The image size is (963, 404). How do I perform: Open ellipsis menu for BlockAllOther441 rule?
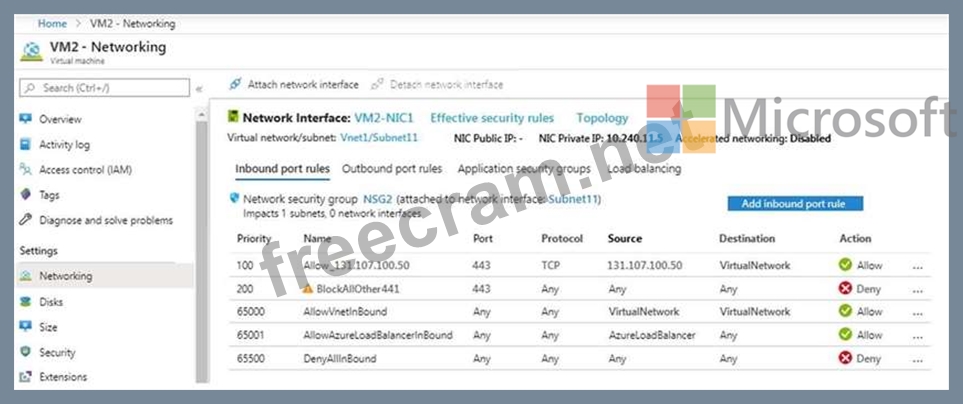[917, 289]
